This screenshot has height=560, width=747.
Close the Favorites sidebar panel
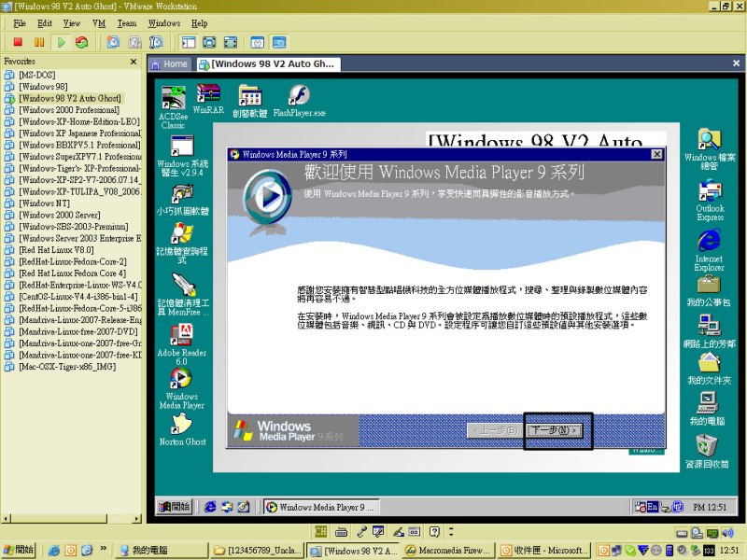point(134,62)
